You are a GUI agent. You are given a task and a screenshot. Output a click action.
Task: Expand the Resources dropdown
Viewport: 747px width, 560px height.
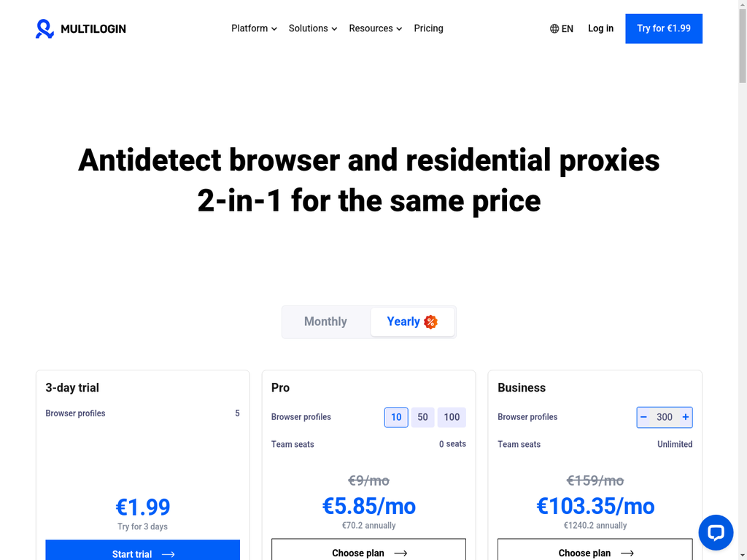pyautogui.click(x=375, y=28)
